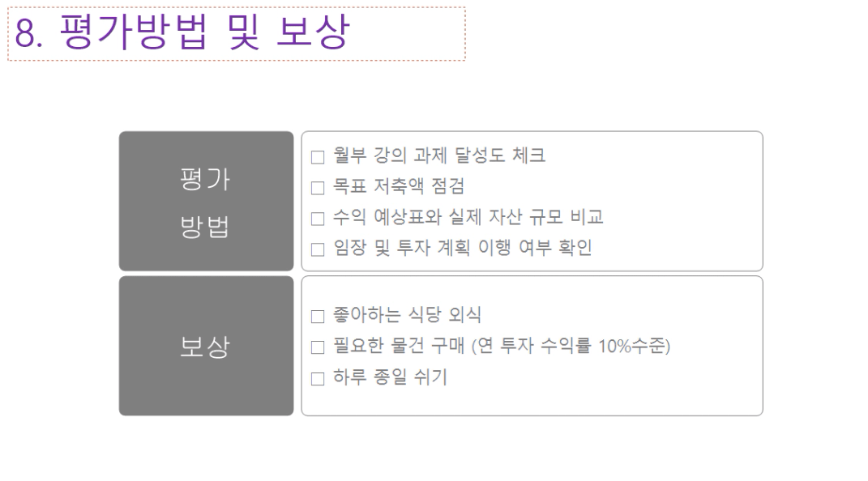Select the gray 보상 label box
Image resolution: width=868 pixels, height=481 pixels.
tap(205, 347)
